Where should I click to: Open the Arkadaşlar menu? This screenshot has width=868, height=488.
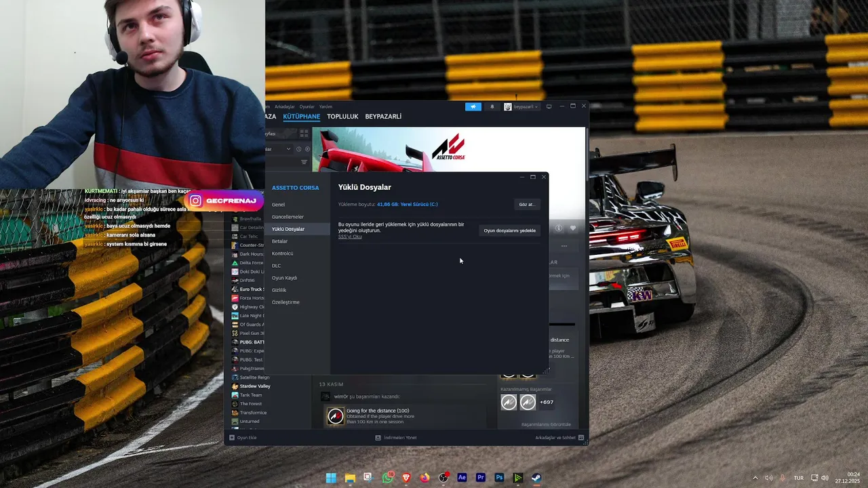[284, 106]
